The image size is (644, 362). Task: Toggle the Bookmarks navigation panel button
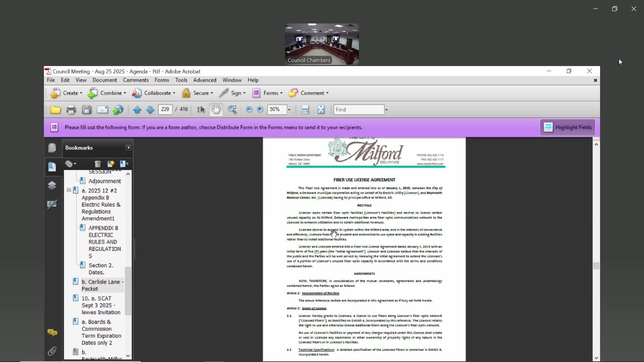52,167
